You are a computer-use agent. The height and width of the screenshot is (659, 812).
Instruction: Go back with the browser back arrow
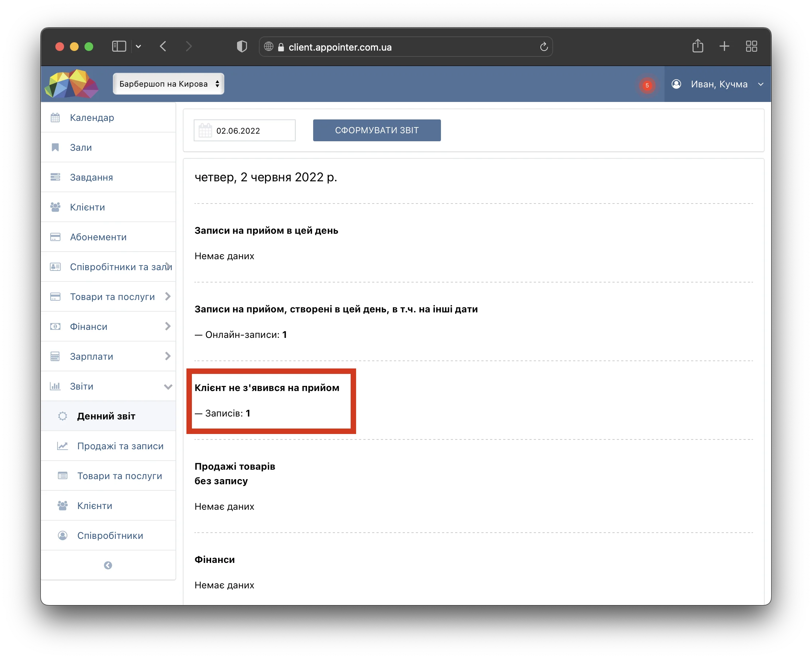click(163, 46)
